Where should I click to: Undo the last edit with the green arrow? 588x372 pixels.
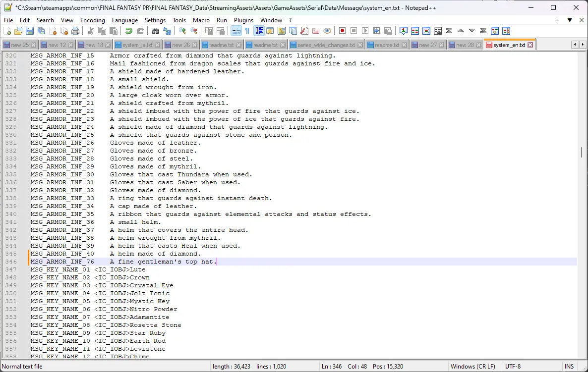tap(128, 31)
